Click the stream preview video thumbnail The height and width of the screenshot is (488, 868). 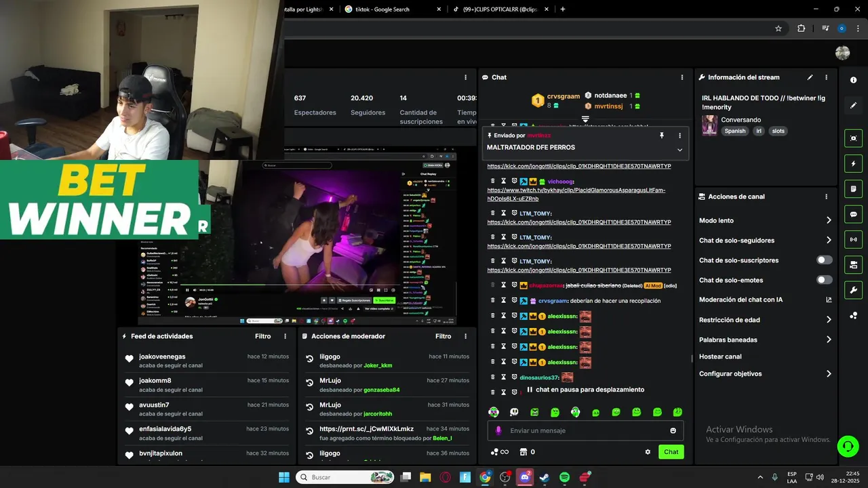coord(296,237)
